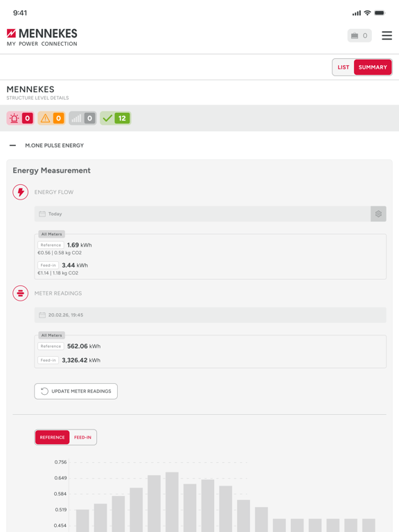Image resolution: width=399 pixels, height=532 pixels.
Task: Tap the Wi-Fi icon in status bar
Action: point(367,13)
